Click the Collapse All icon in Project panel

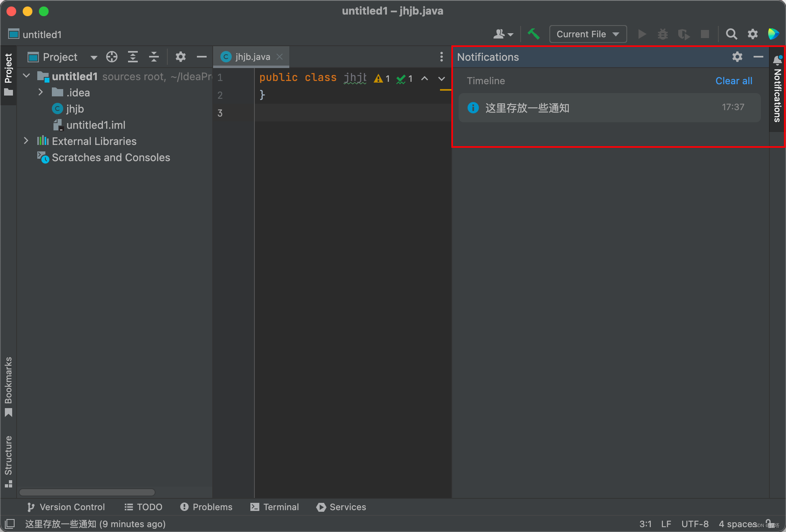point(154,57)
